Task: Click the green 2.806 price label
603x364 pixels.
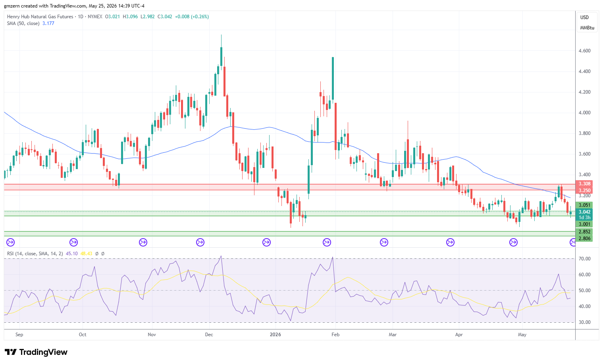Action: (584, 239)
